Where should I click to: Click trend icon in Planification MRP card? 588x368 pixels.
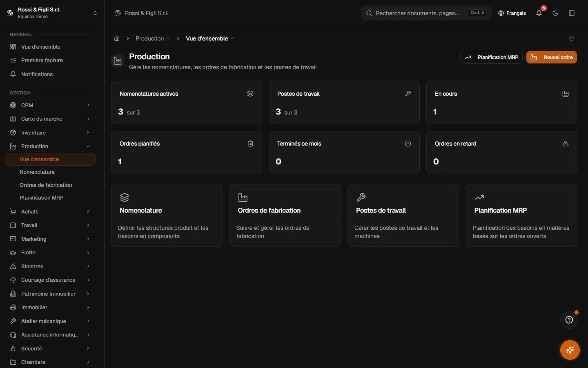coord(479,197)
